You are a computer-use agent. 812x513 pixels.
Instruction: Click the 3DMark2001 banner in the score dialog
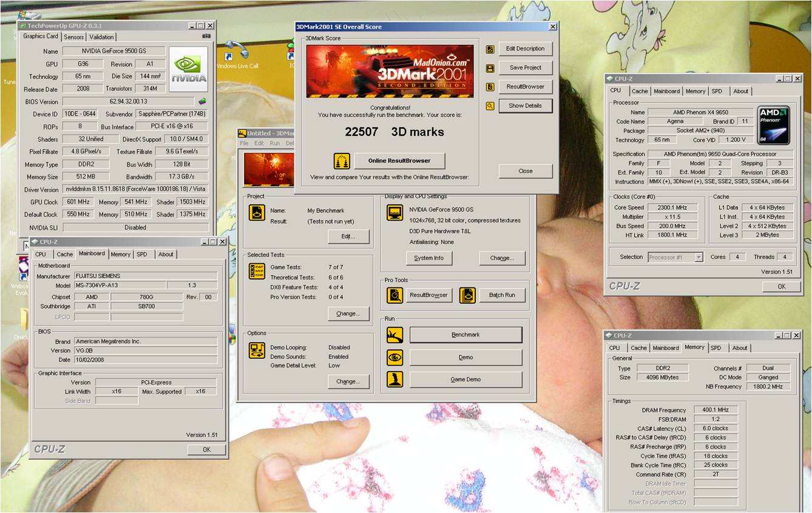390,71
